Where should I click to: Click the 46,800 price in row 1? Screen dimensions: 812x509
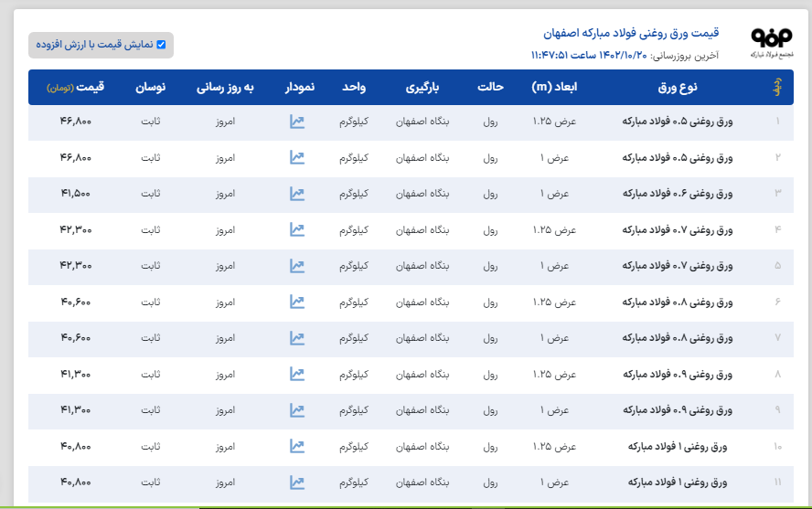click(x=77, y=122)
